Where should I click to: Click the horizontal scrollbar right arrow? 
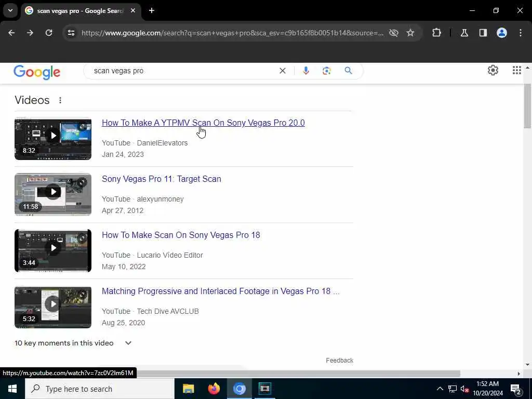[519, 374]
